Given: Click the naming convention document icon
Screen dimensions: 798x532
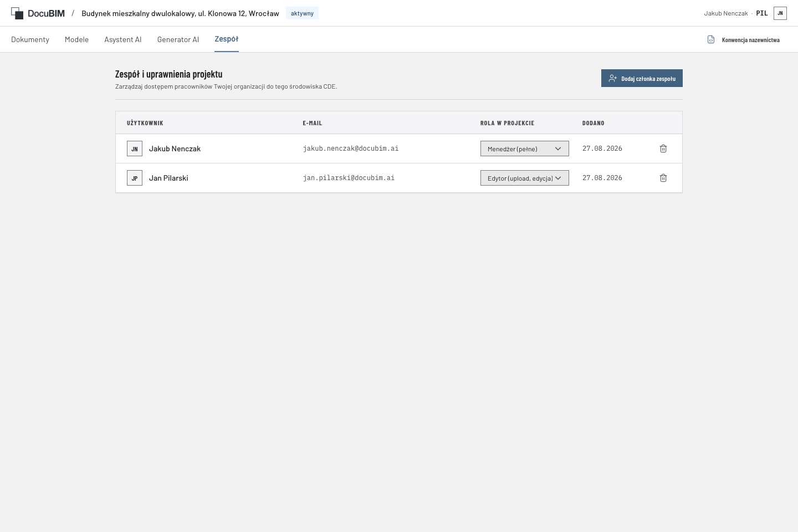Looking at the screenshot, I should [711, 39].
